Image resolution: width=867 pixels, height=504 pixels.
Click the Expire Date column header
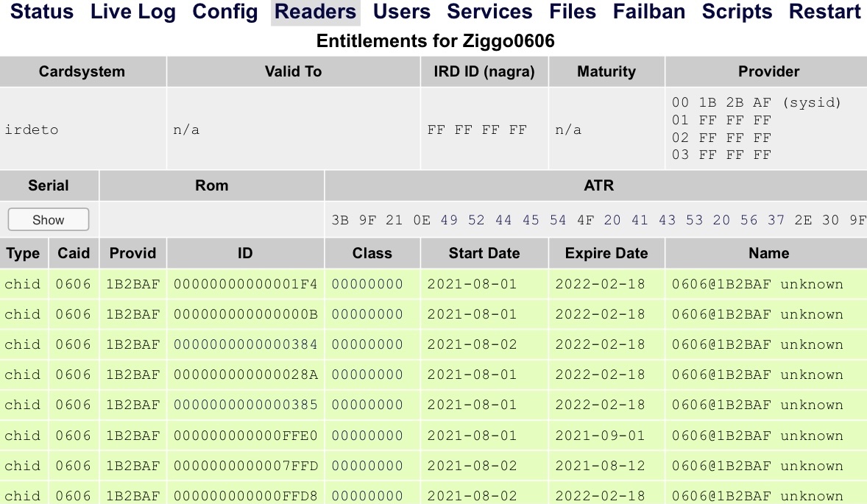[x=606, y=253]
